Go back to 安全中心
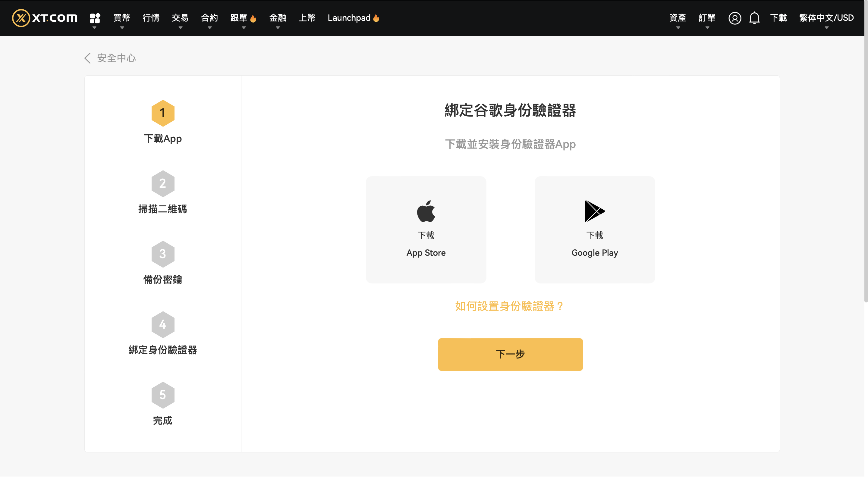The image size is (868, 494). click(x=116, y=58)
